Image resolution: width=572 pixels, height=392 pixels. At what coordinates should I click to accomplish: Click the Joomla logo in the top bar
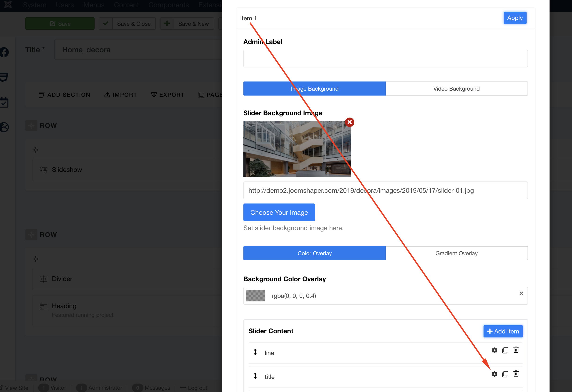click(x=8, y=5)
